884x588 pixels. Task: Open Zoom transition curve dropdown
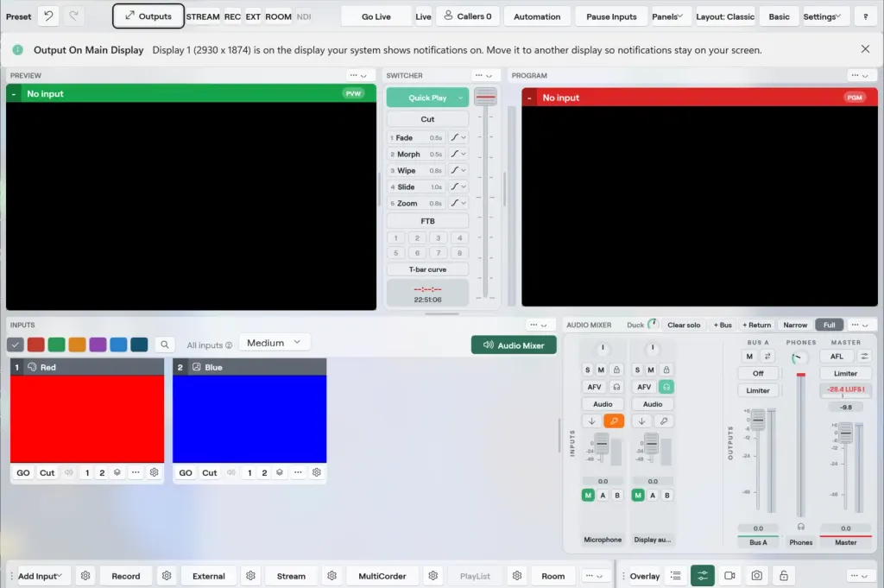(458, 203)
